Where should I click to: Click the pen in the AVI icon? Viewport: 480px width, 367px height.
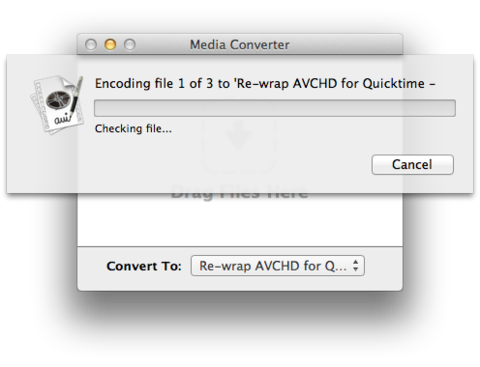click(x=77, y=97)
